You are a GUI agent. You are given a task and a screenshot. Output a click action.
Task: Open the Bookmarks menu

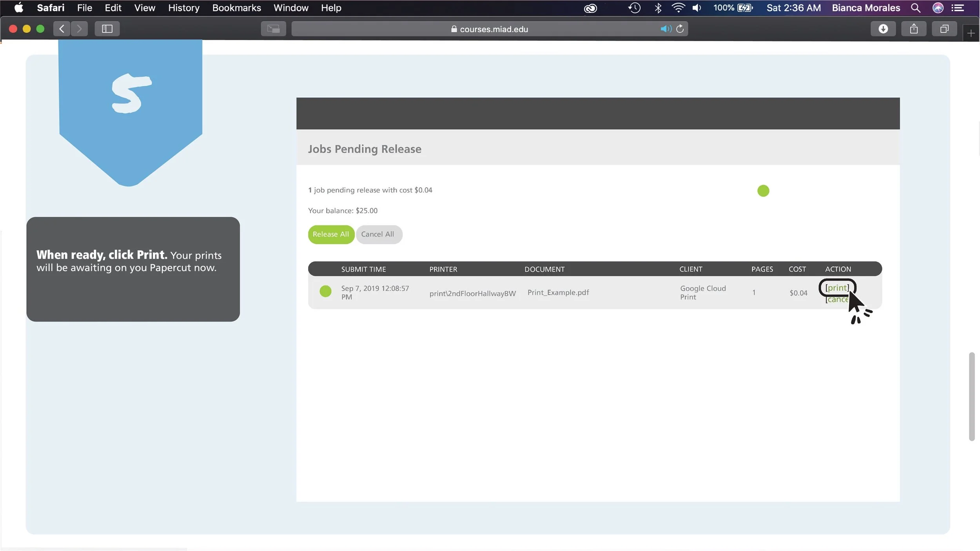[x=236, y=8]
